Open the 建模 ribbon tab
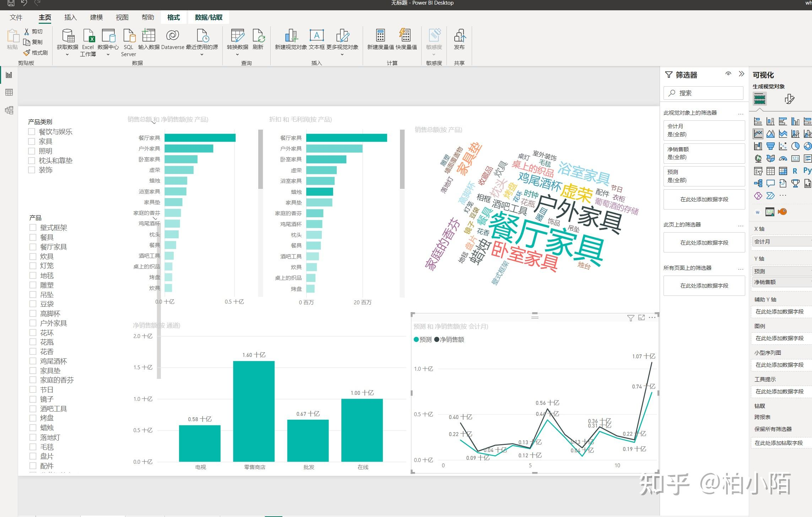 [96, 17]
